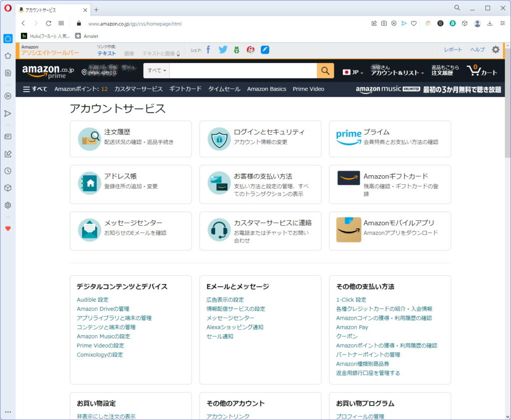The width and height of the screenshot is (511, 420).
Task: Open the アドレス帳 card
Action: click(131, 184)
